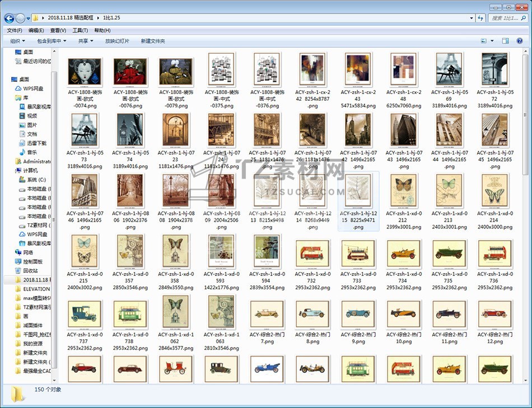The width and height of the screenshot is (532, 408).
Task: Open 音乐 library in sidebar
Action: coord(29,152)
